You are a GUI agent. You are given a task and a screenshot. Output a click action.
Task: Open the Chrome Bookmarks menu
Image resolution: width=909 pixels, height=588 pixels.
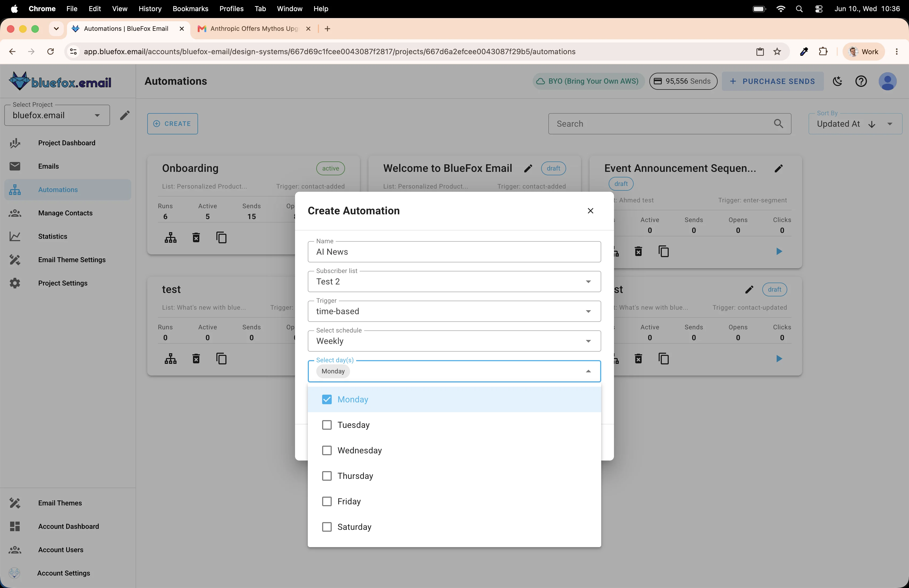190,8
